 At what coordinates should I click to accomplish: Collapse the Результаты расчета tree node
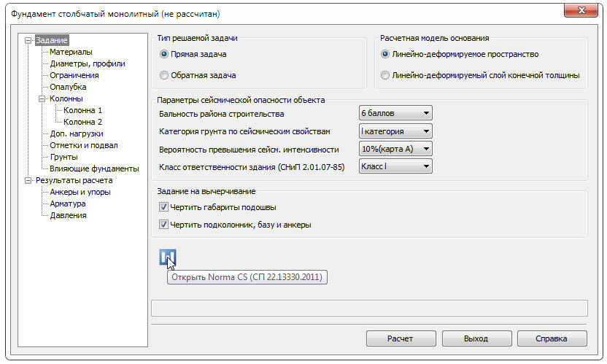click(28, 180)
